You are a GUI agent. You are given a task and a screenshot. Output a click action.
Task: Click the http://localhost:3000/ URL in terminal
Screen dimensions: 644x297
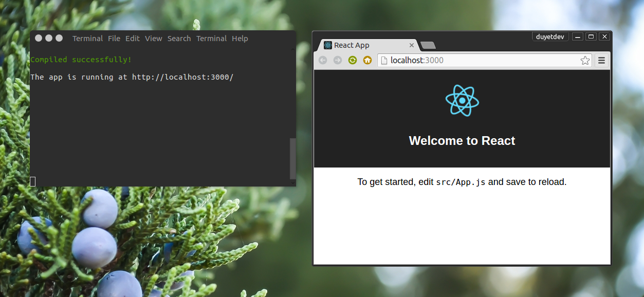(182, 77)
